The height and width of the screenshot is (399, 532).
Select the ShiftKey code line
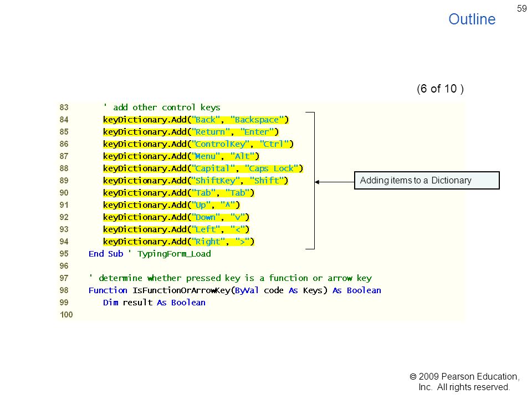[x=196, y=181]
